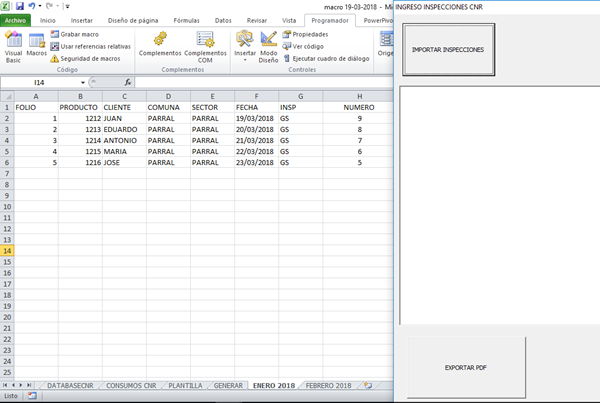Viewport: 600px width, 403px height.
Task: Click Grabar macro to record a macro
Action: click(x=78, y=34)
